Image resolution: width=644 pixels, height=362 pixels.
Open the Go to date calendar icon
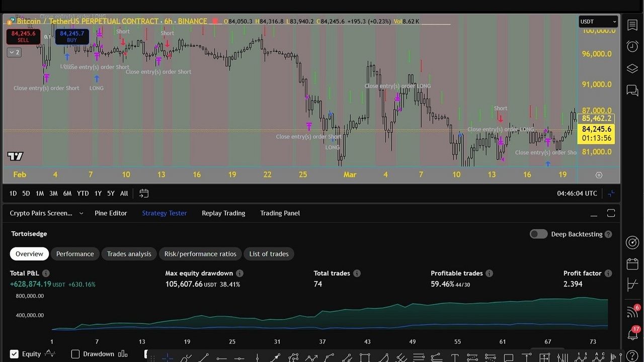point(144,193)
